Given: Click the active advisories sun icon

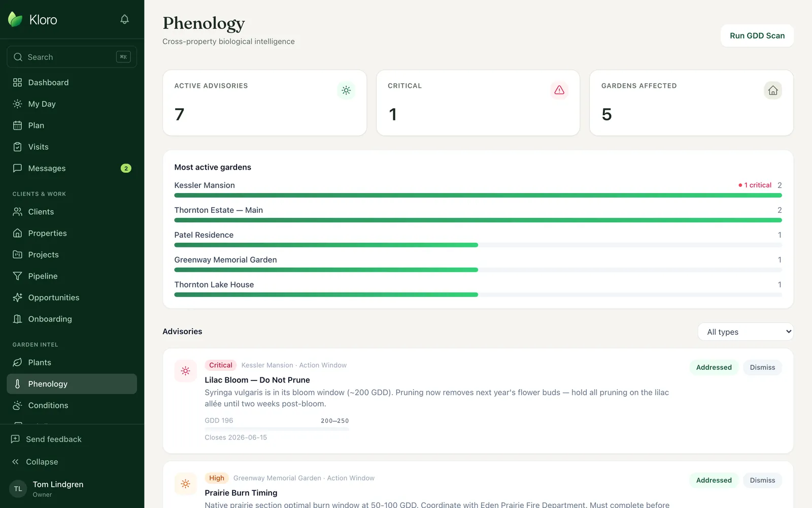Looking at the screenshot, I should click(346, 90).
